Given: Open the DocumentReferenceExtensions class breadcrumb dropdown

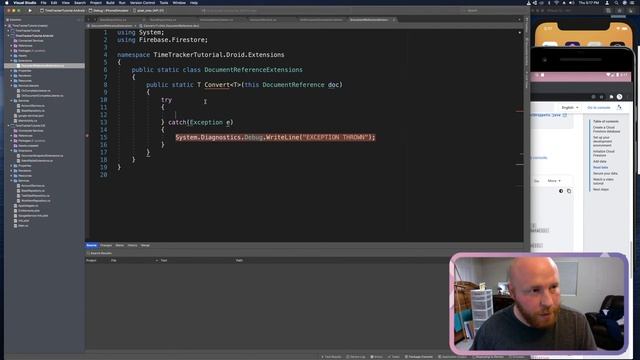Looking at the screenshot, I should (x=112, y=26).
